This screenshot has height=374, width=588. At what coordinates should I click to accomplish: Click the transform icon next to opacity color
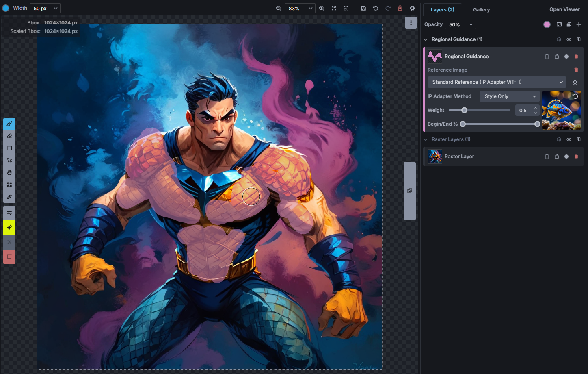(559, 24)
